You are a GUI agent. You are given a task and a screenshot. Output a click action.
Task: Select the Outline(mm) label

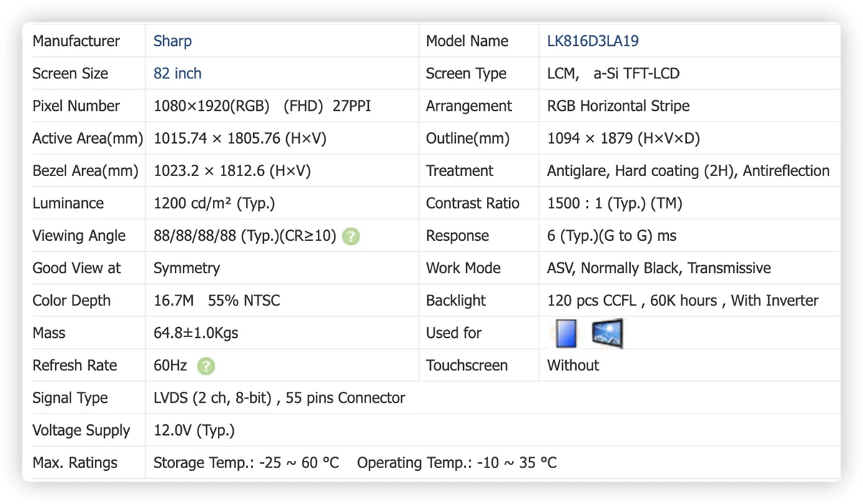[x=467, y=138]
